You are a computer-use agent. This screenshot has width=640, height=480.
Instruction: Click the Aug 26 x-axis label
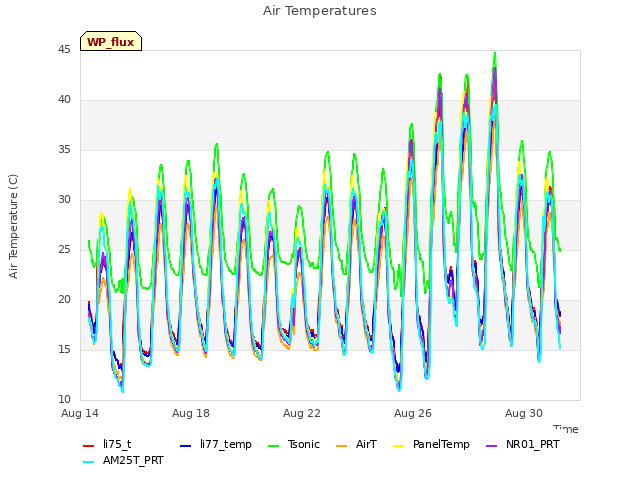click(x=413, y=413)
